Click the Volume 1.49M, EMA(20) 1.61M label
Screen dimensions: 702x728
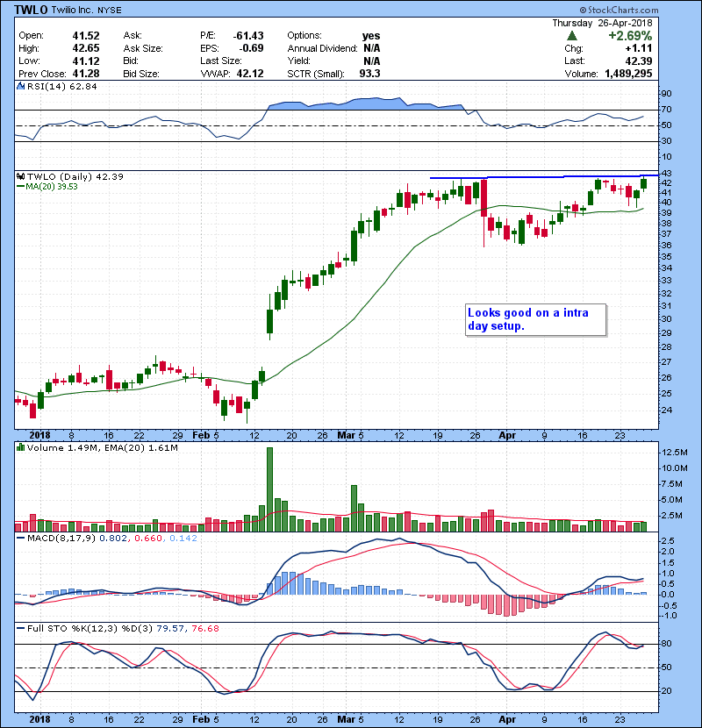point(102,448)
